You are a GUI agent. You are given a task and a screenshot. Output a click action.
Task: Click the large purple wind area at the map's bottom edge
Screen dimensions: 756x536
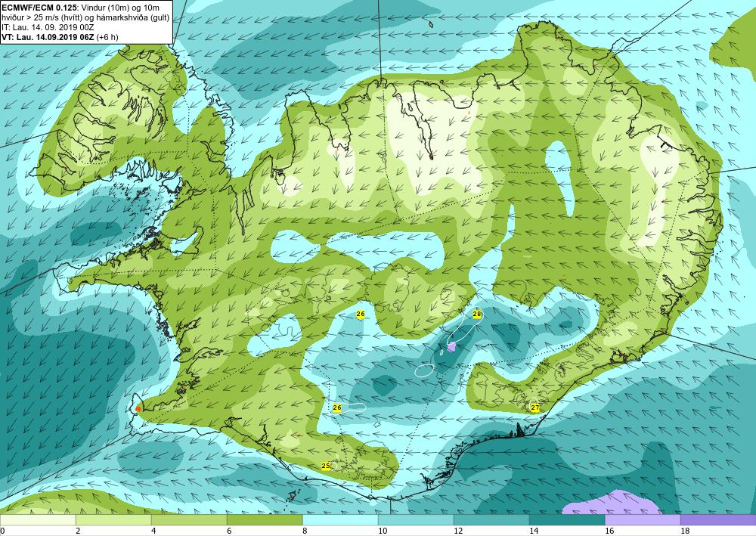point(612,503)
